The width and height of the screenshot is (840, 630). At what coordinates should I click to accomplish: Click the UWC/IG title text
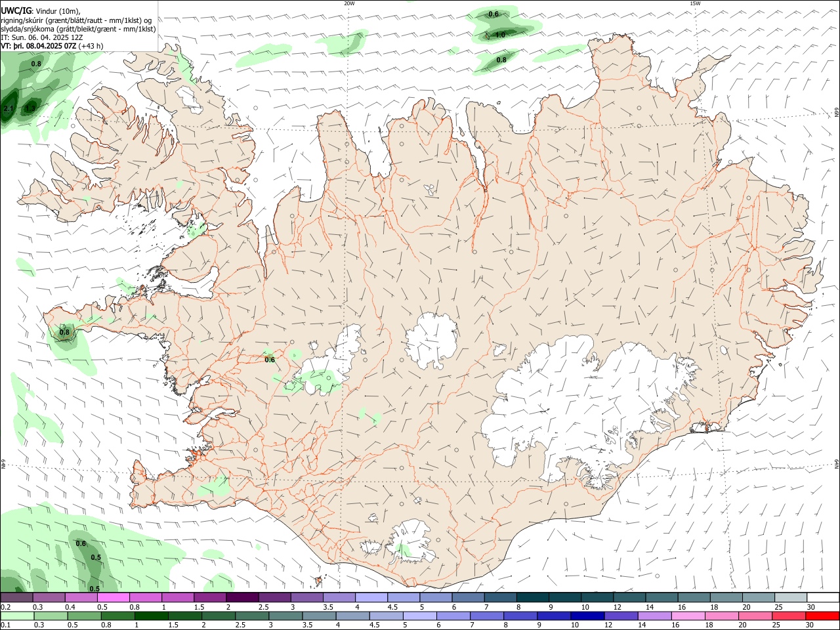tap(16, 11)
